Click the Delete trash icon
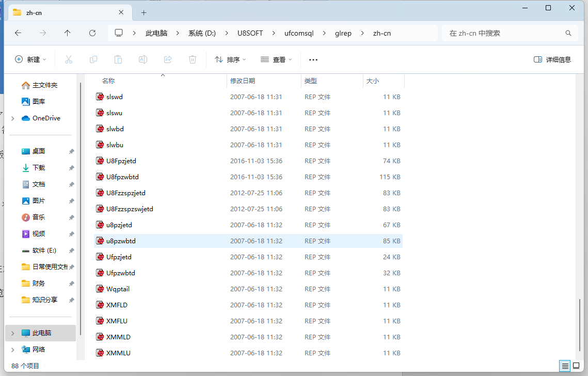This screenshot has width=588, height=376. (193, 59)
